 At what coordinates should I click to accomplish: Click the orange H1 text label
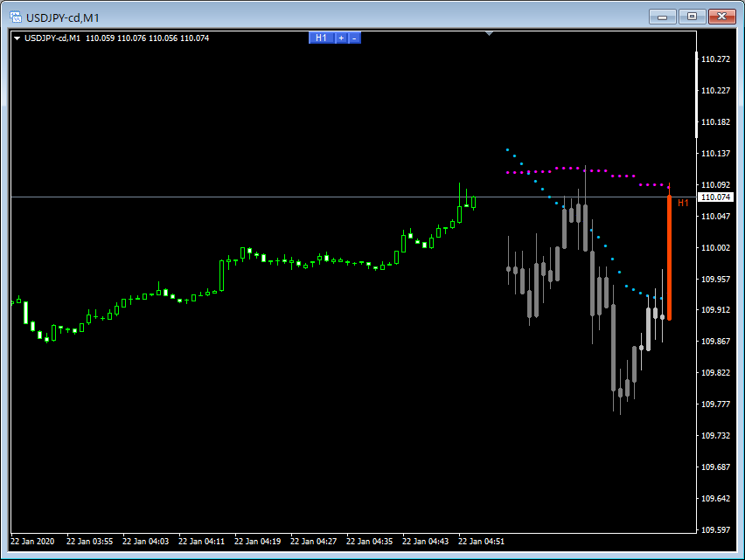coord(683,203)
